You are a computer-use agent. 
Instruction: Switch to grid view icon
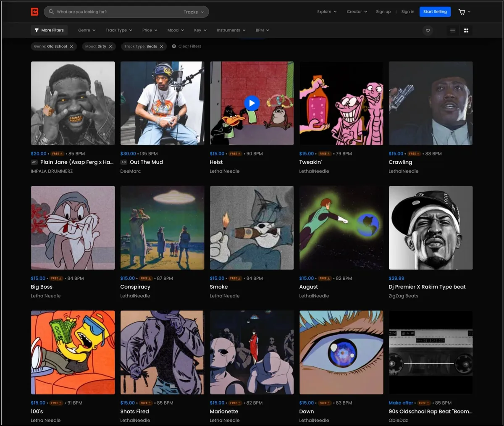(466, 30)
